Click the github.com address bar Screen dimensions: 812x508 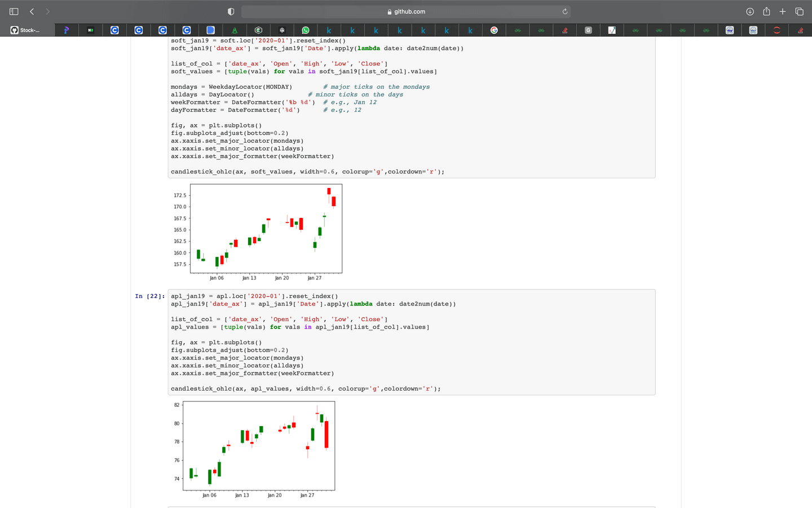405,11
